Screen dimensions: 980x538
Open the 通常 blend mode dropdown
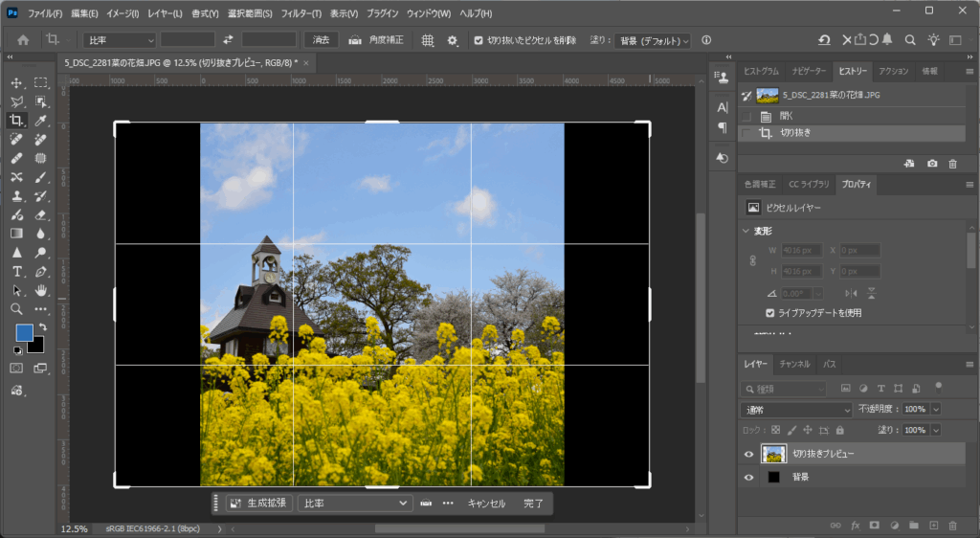click(x=794, y=410)
